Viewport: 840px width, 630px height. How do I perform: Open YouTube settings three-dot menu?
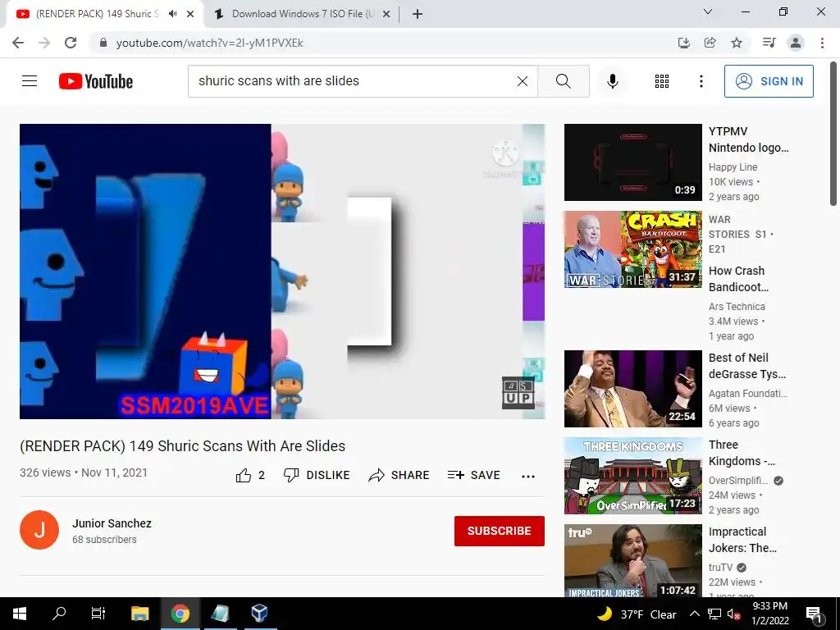click(x=701, y=81)
